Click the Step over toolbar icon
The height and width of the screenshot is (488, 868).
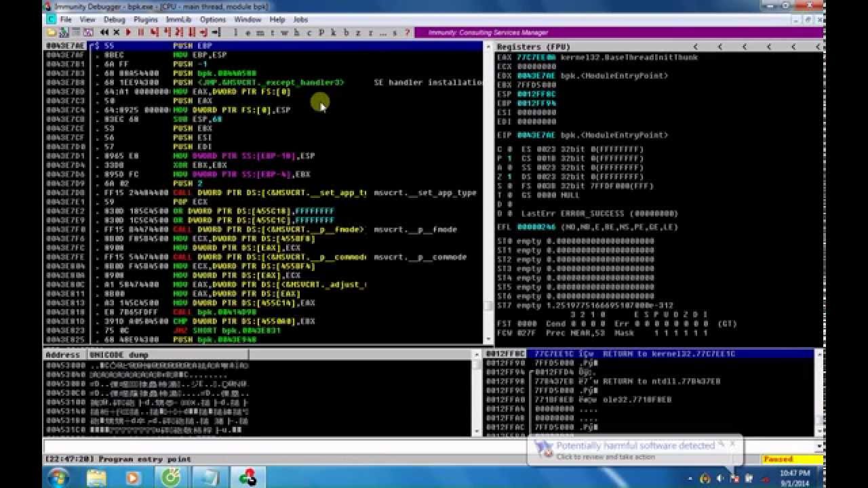[x=167, y=33]
